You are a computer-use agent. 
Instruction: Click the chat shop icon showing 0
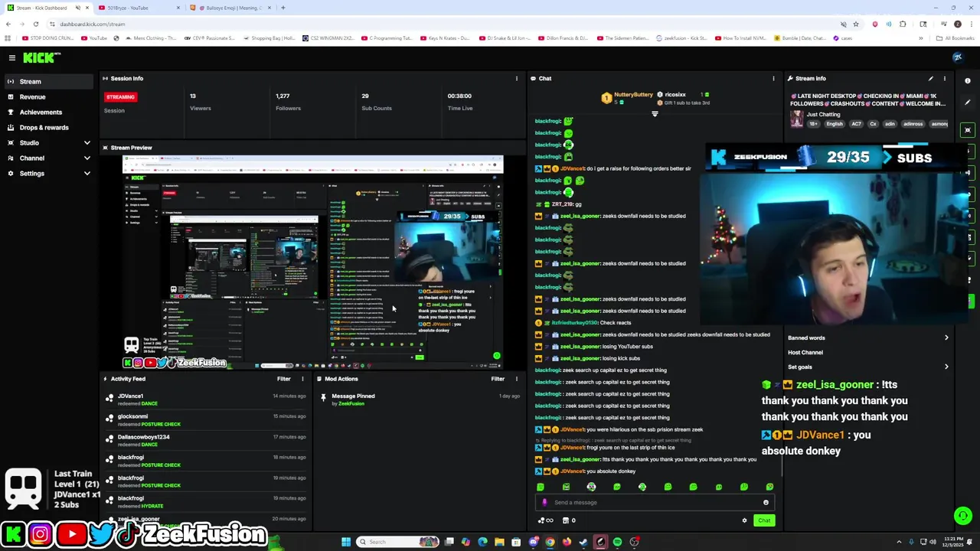(569, 520)
